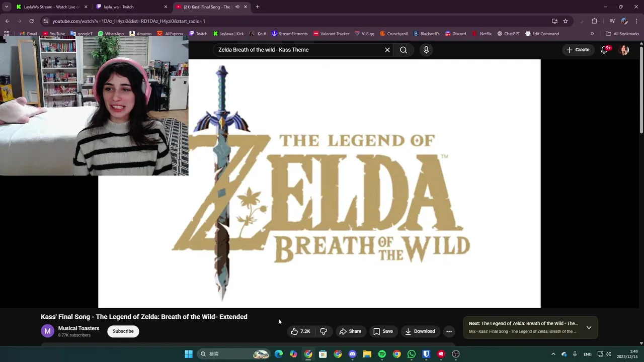Viewport: 644px width, 362px height.
Task: Mute the audio on Kass' Final Song tab
Action: point(237,7)
